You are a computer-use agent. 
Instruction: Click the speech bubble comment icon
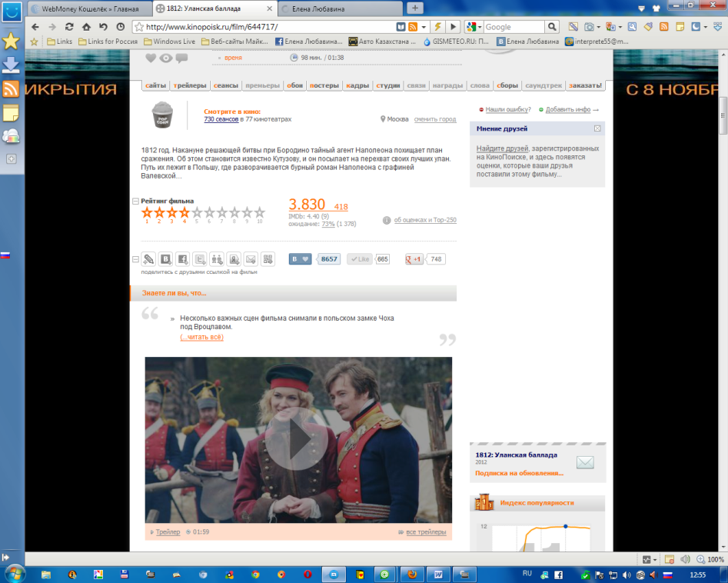(x=181, y=58)
